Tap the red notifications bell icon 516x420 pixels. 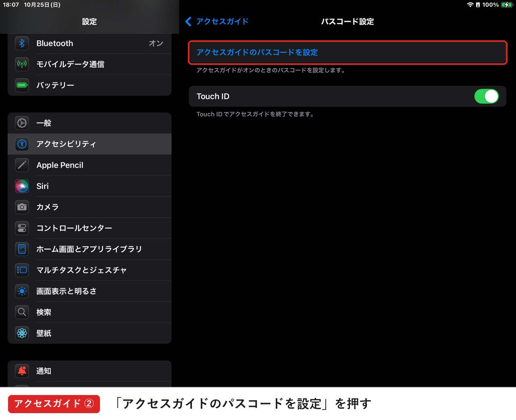[x=22, y=371]
